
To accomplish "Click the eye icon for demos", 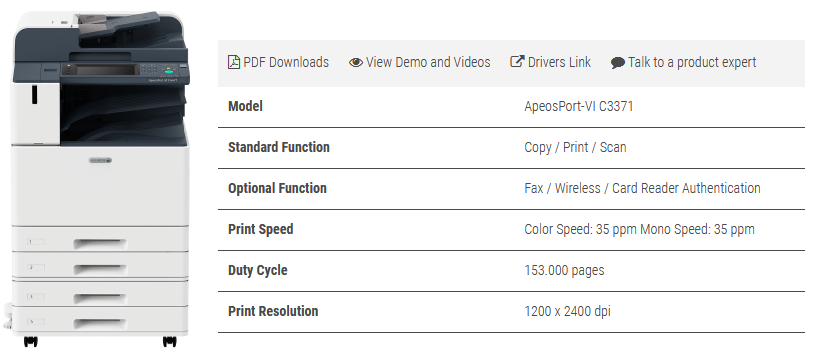I will click(356, 62).
